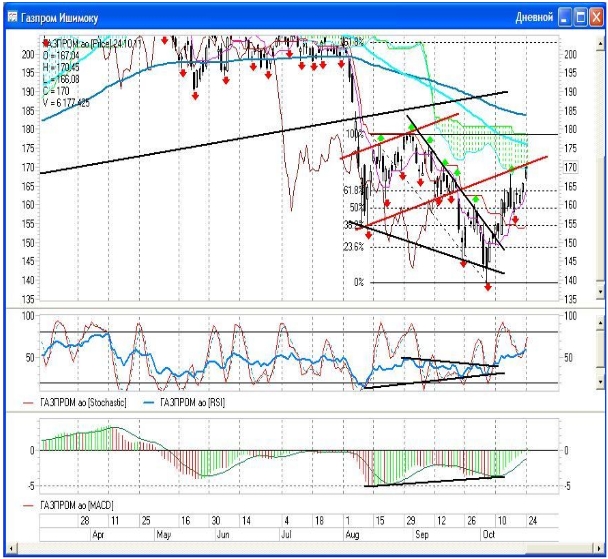Click the boxed current price 170 marker
This screenshot has width=608, height=559.
tap(570, 167)
